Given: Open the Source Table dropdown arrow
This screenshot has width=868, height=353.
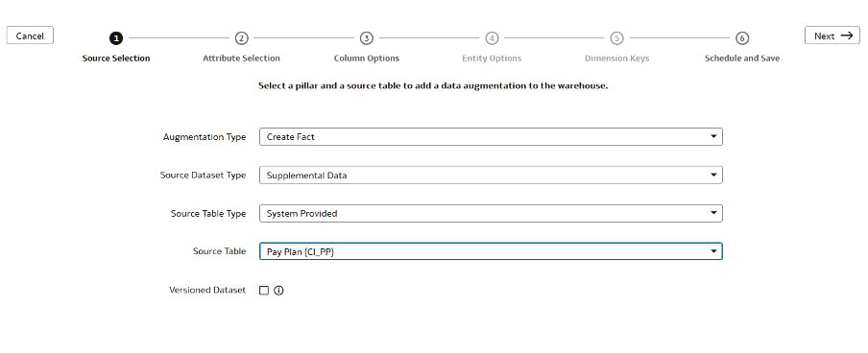Looking at the screenshot, I should coord(713,251).
